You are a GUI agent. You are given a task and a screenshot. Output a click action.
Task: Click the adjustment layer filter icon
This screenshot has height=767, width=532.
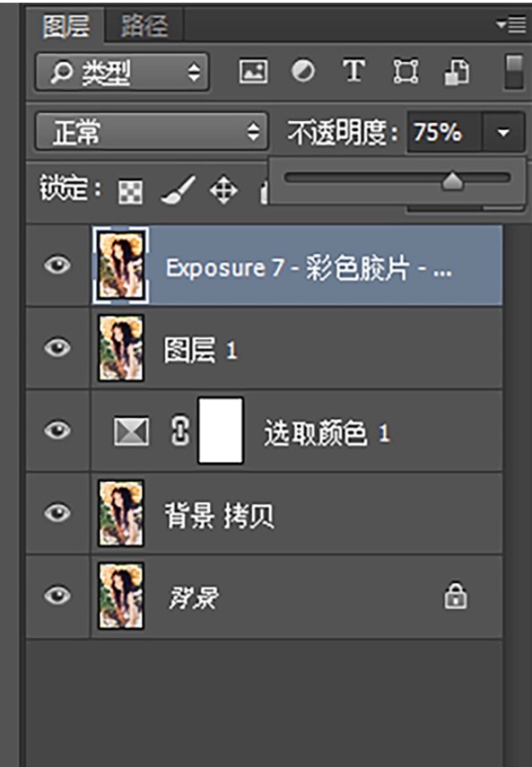point(303,71)
